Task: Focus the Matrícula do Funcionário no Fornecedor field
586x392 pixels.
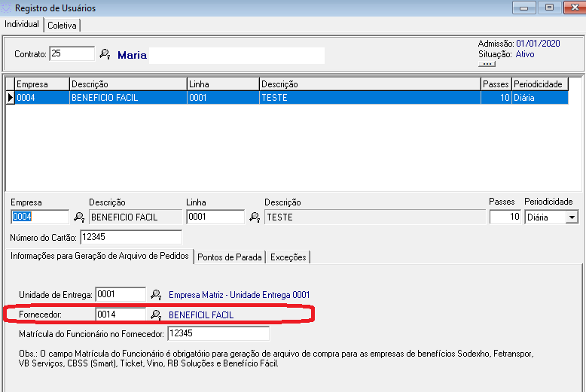Action: pyautogui.click(x=218, y=333)
